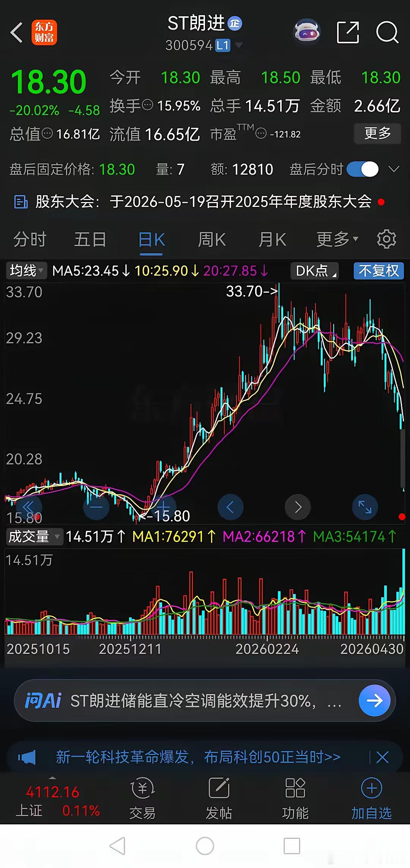Open the 功能 functions button
The height and width of the screenshot is (868, 410).
tap(295, 798)
